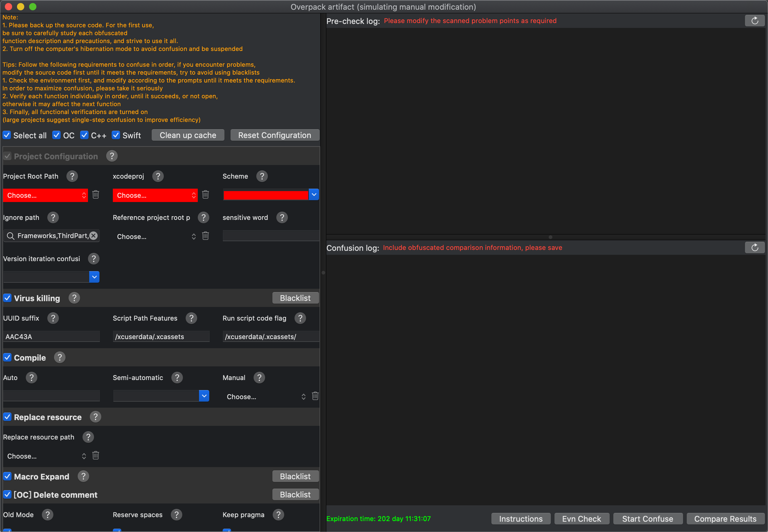The image size is (768, 532).
Task: Toggle the Select all checkbox
Action: point(7,135)
